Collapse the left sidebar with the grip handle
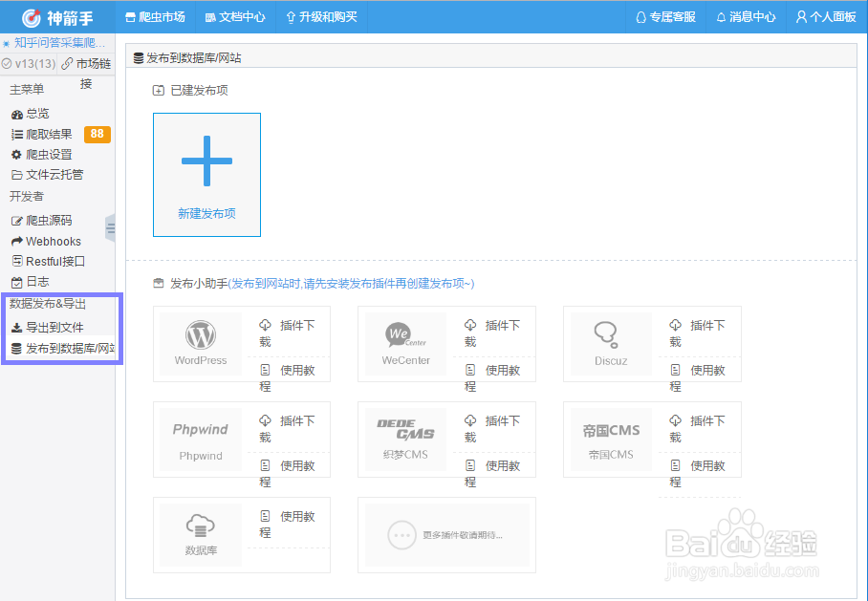The height and width of the screenshot is (601, 868). (x=111, y=229)
